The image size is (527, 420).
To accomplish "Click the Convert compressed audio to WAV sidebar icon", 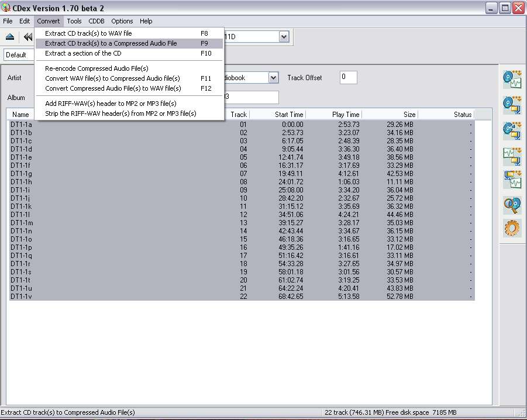I will (x=512, y=180).
